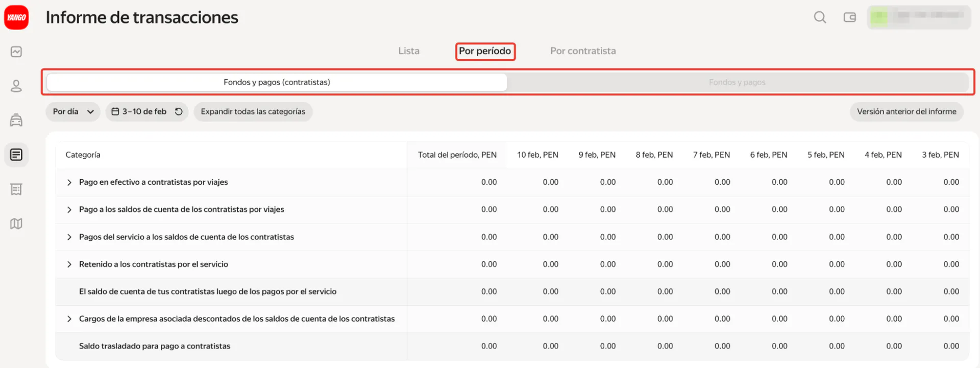The width and height of the screenshot is (980, 368).
Task: Switch to the Lista tab
Action: [409, 51]
